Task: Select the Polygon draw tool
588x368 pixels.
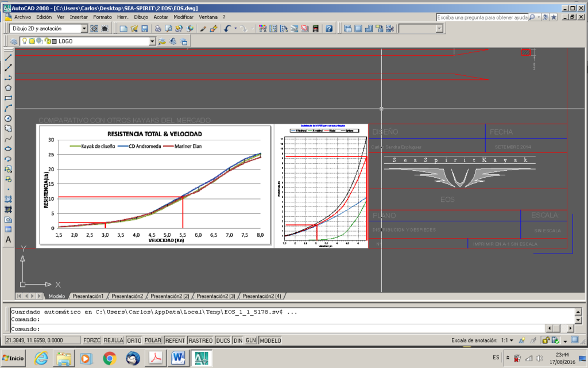Action: coord(9,88)
